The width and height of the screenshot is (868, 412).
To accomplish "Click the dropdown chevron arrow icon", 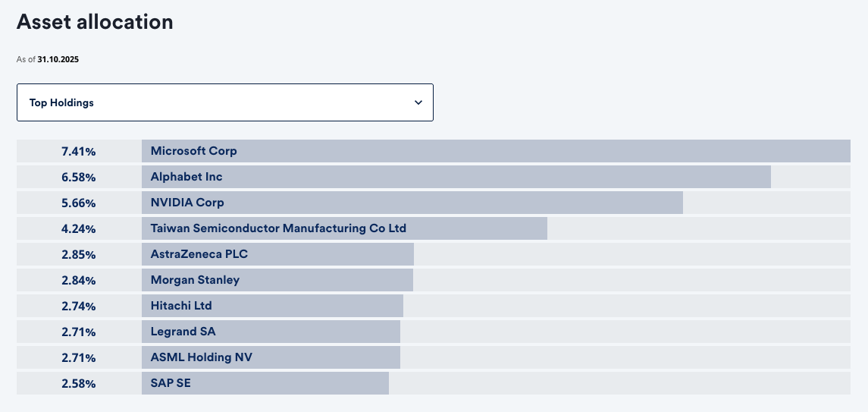I will (x=418, y=102).
